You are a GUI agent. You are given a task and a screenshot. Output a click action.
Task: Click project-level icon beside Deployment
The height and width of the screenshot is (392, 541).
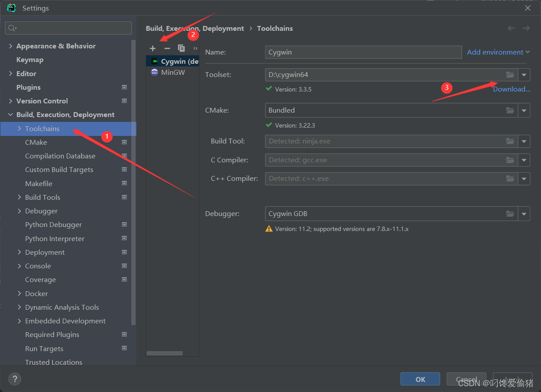[124, 252]
